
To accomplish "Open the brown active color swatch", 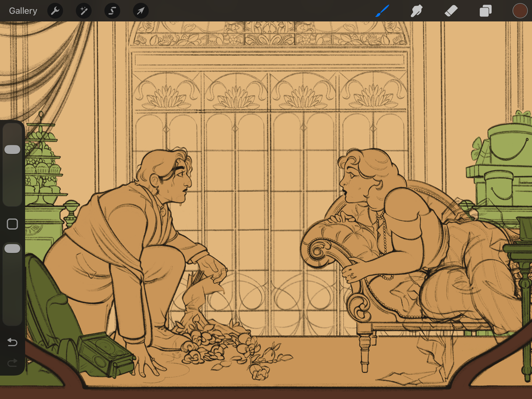I will [x=519, y=11].
